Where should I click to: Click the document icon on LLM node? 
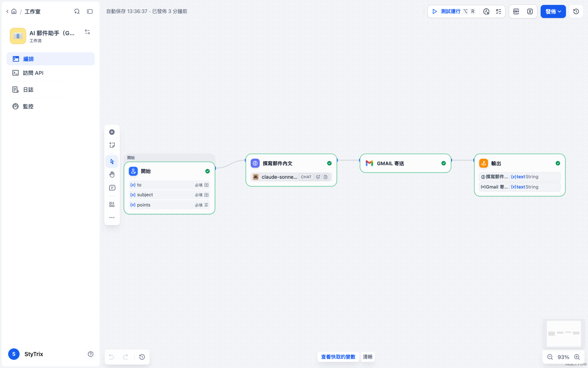(325, 177)
